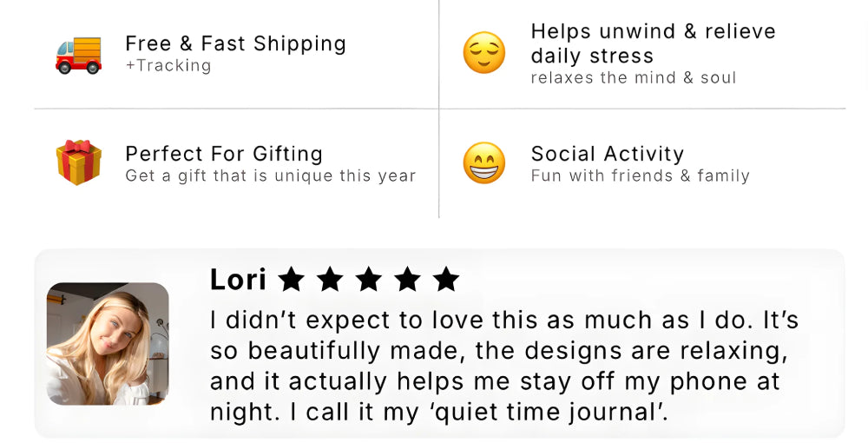Click the fifth star in Lori's rating

coord(446,279)
